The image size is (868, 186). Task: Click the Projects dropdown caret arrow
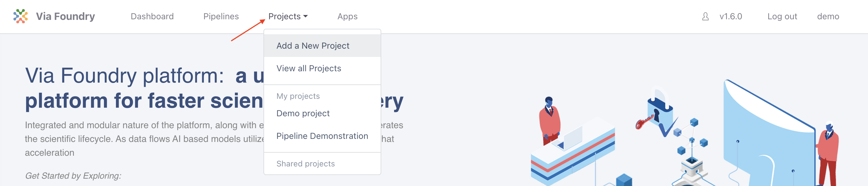(x=305, y=16)
